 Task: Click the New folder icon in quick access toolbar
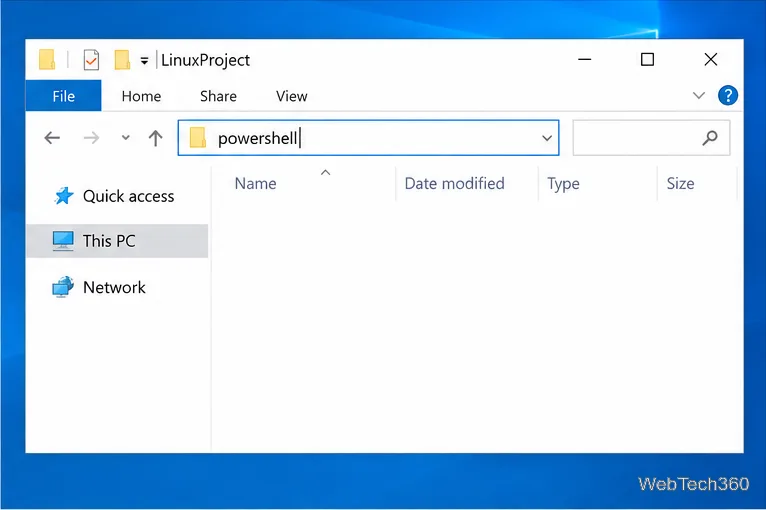[x=122, y=60]
